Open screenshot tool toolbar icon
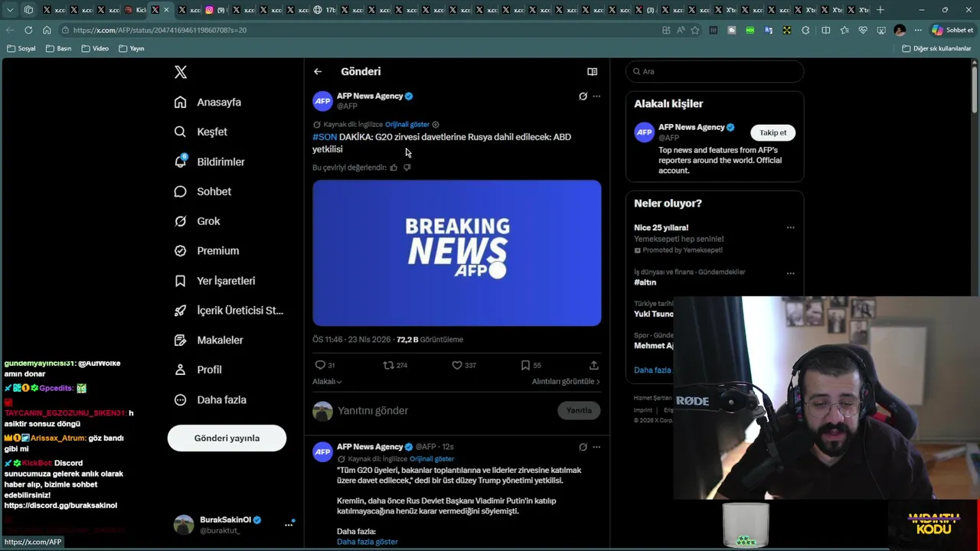980x551 pixels. [x=881, y=30]
